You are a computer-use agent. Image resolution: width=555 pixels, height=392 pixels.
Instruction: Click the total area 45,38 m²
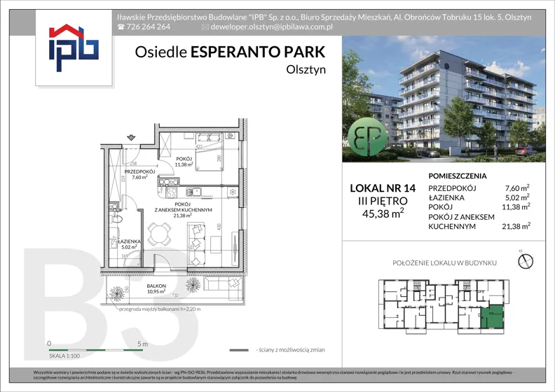pos(383,213)
